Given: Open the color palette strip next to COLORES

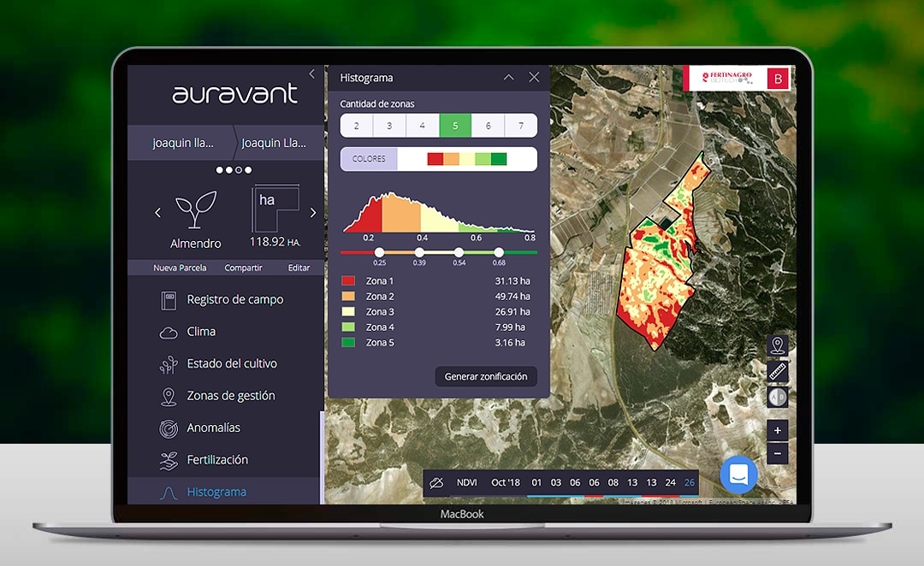Looking at the screenshot, I should pos(467,159).
